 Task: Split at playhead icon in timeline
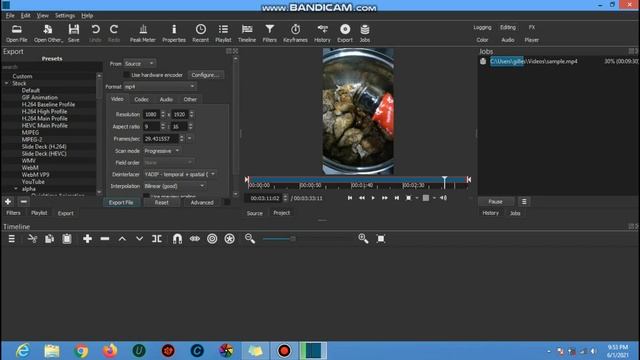click(x=157, y=239)
